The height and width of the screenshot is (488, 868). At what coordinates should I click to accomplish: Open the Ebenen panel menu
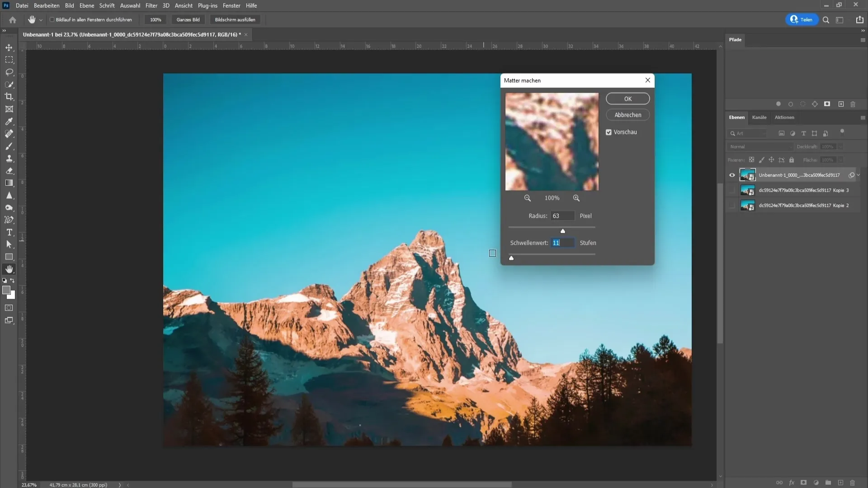pos(863,117)
